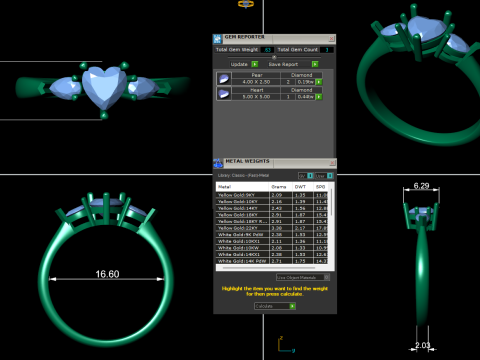Click the Pear shape name cell
This screenshot has height=360, width=480.
click(x=256, y=75)
